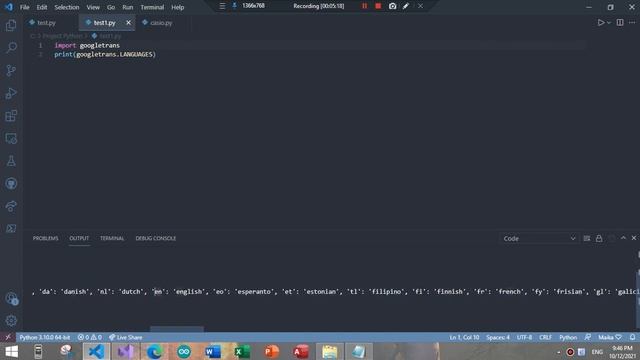Click the remote window indicator in status bar
640x360 pixels.
pyautogui.click(x=8, y=337)
